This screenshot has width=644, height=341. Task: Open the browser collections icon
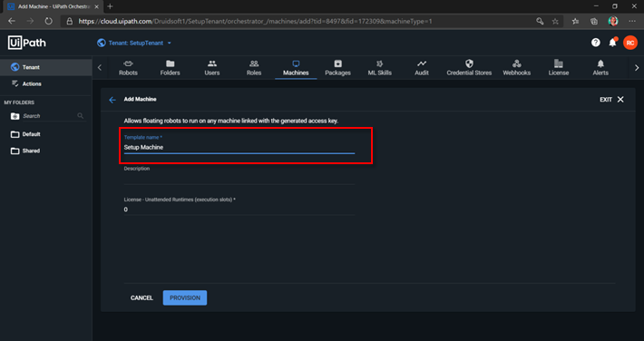coord(594,22)
